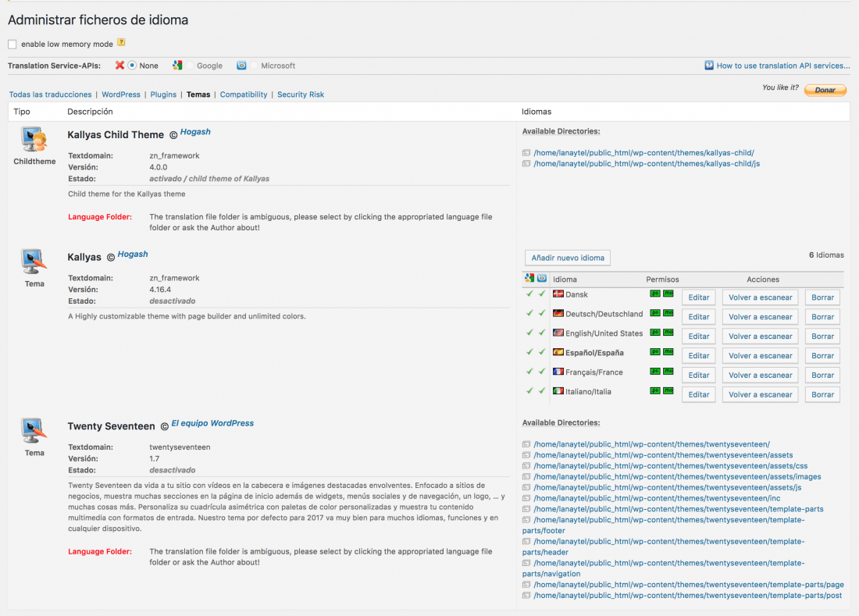Rescan the Français/France translation
The image size is (859, 616).
click(x=761, y=375)
